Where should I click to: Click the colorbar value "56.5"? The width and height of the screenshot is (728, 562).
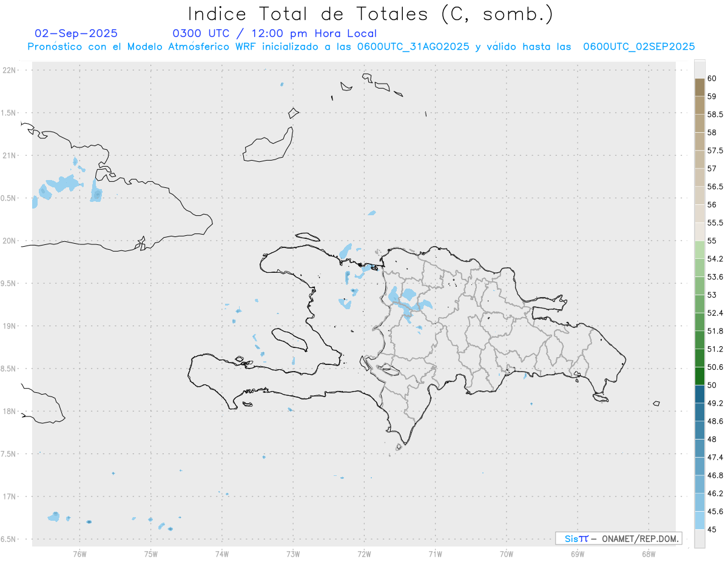(x=715, y=186)
